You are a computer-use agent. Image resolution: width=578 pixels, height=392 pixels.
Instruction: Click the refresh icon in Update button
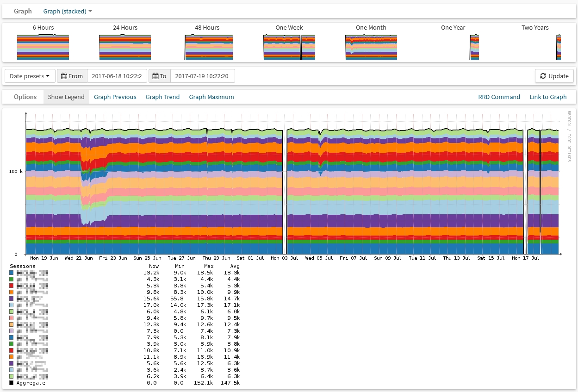click(543, 76)
